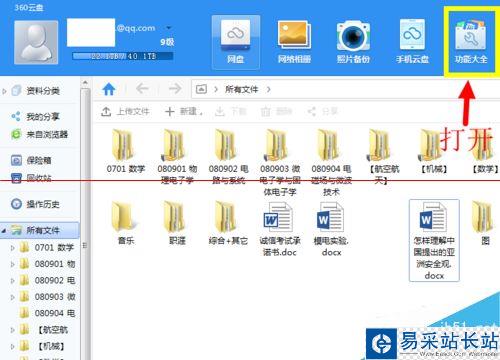Expand the 【航空航 tree node arrow

(x=13, y=330)
